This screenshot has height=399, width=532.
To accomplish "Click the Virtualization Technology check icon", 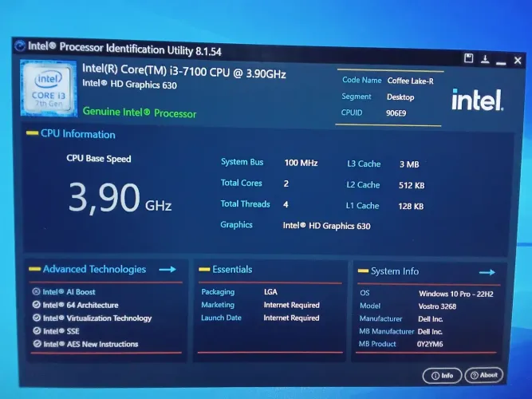I will click(x=37, y=318).
